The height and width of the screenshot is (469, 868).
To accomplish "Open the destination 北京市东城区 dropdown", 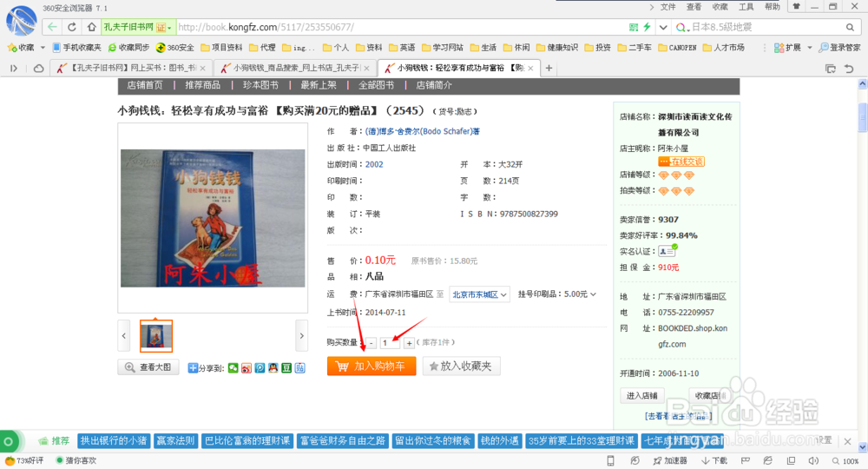I will [479, 294].
